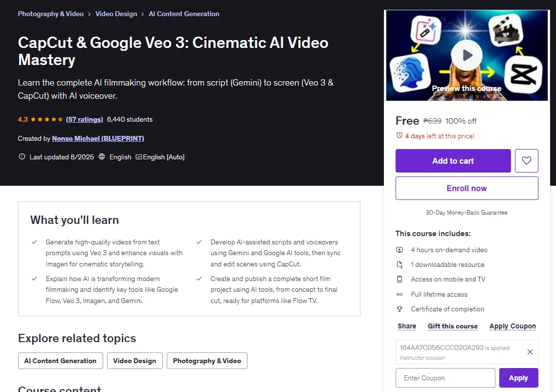Click the struck-through ₱639 original price
556x392 pixels.
[x=432, y=121]
